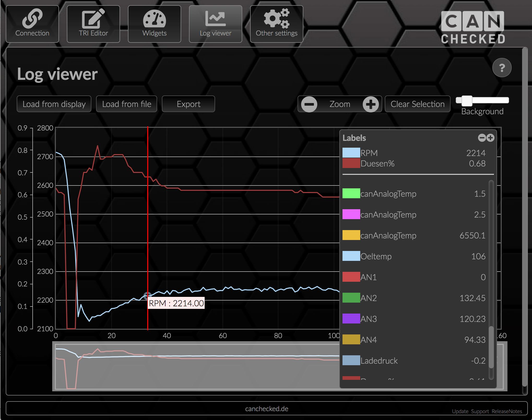Click the help question mark icon

point(501,68)
